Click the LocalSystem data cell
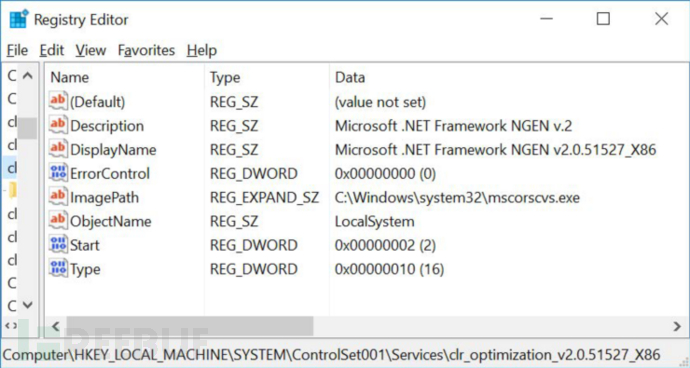Image resolution: width=690 pixels, height=368 pixels. pos(374,221)
